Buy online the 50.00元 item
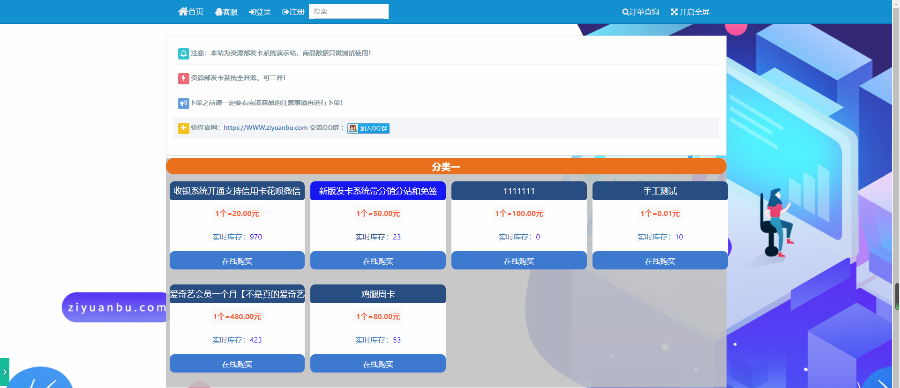This screenshot has height=388, width=900. pyautogui.click(x=378, y=261)
